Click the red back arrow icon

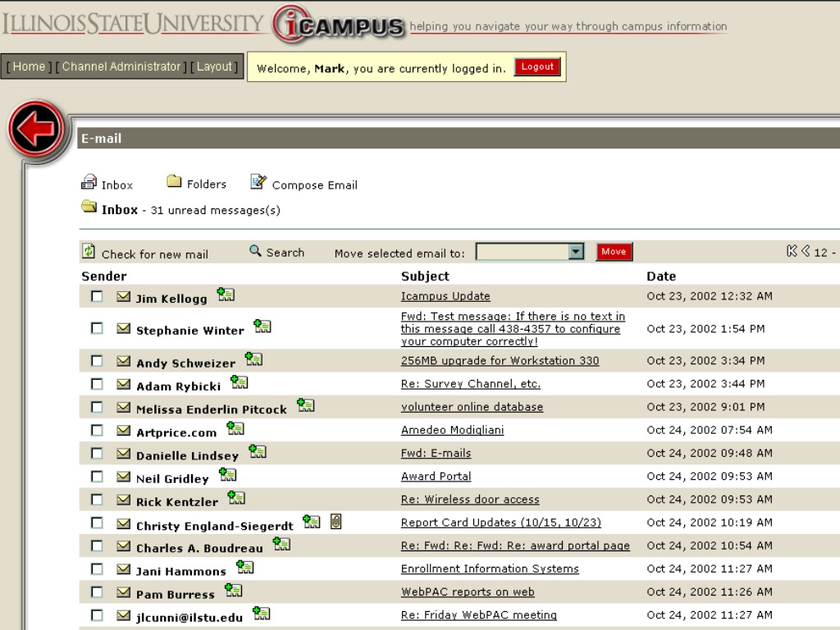pyautogui.click(x=36, y=129)
